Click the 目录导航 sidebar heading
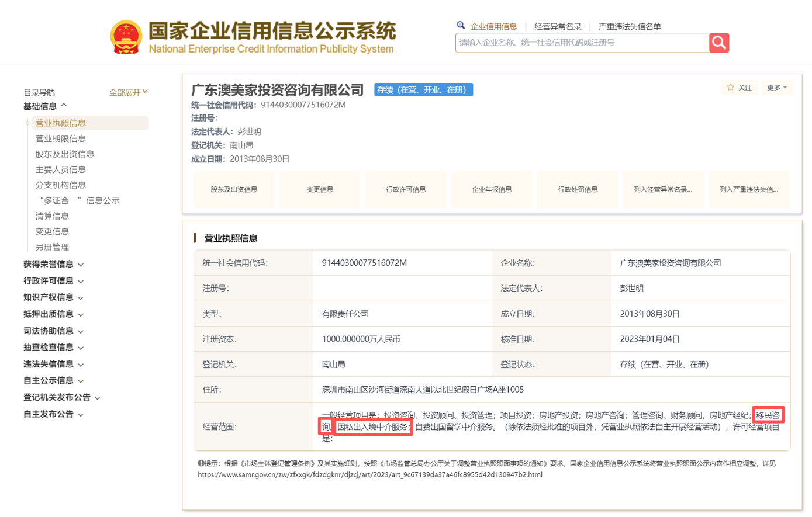This screenshot has width=812, height=517. coord(39,92)
